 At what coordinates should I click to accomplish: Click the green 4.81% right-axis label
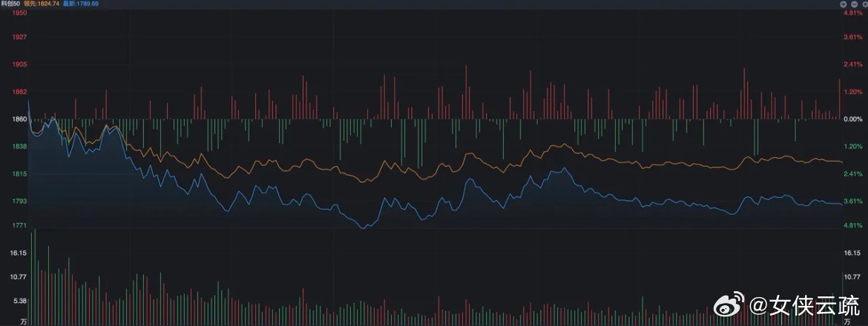pos(853,225)
